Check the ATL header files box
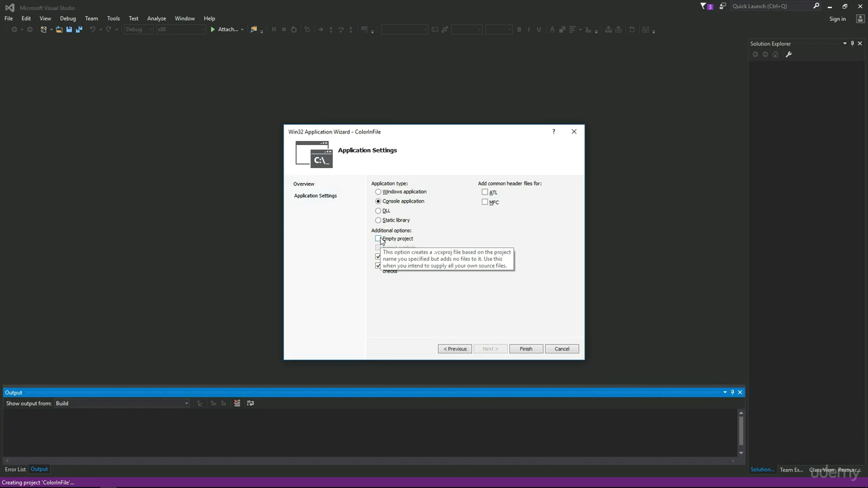The image size is (868, 488). 485,192
